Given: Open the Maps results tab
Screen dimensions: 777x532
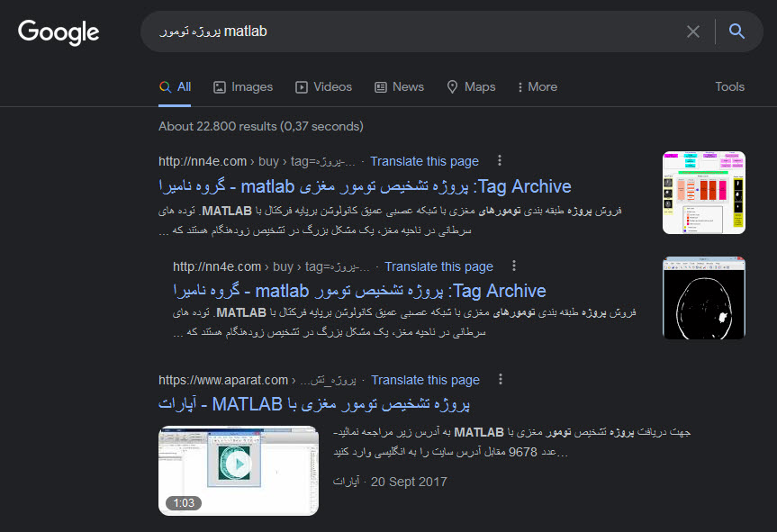Looking at the screenshot, I should point(471,87).
